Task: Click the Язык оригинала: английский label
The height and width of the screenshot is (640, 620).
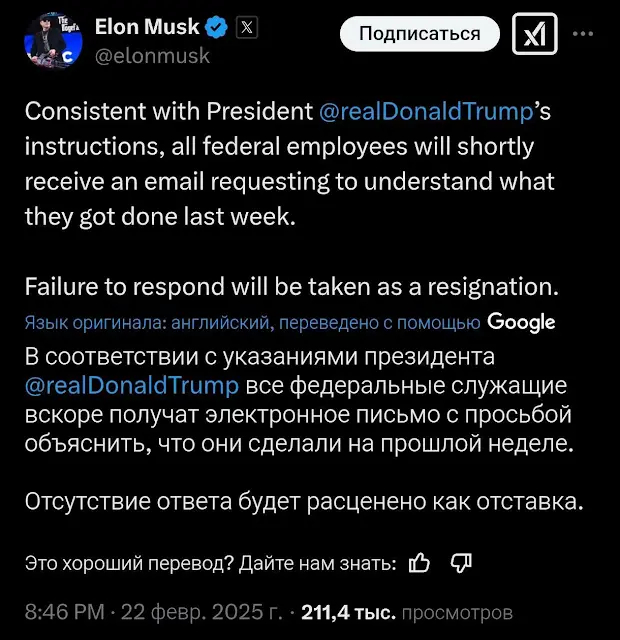Action: (146, 322)
